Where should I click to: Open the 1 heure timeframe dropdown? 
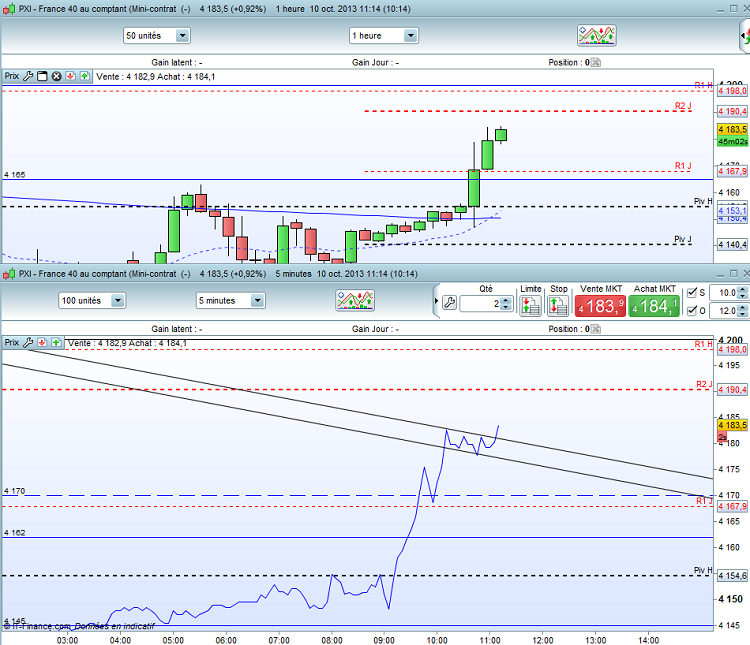384,35
